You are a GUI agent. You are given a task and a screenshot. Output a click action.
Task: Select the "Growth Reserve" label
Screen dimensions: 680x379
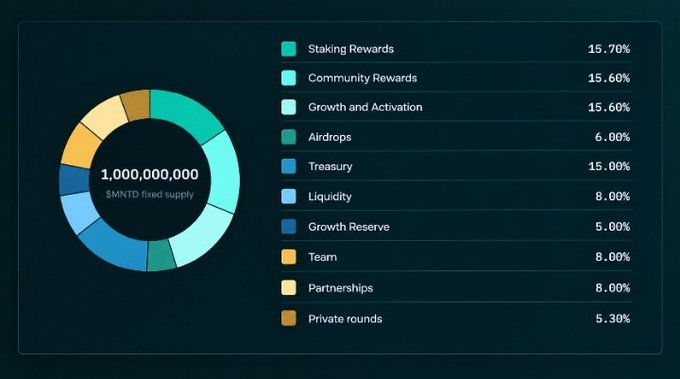349,227
